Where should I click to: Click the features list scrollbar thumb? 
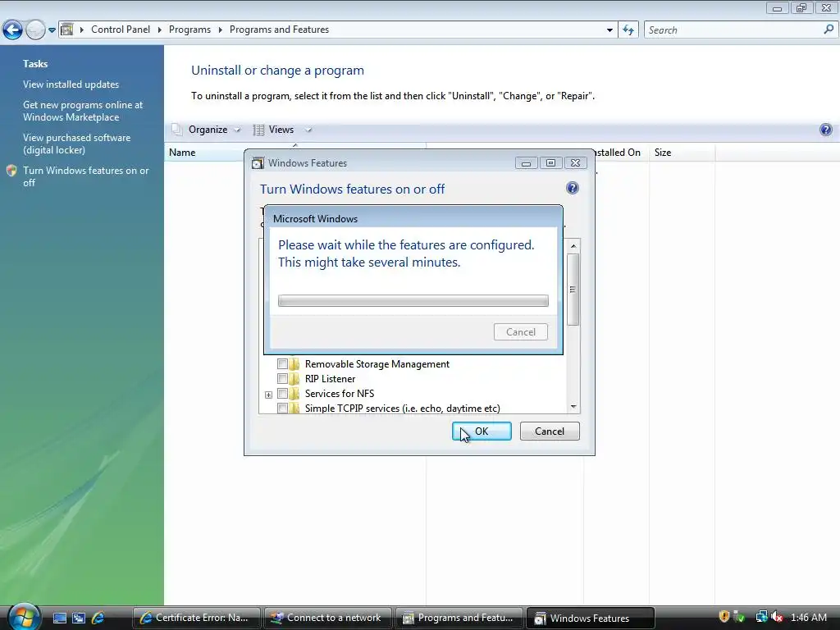click(x=573, y=290)
